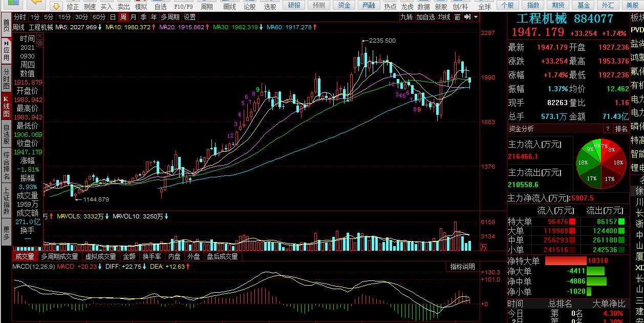Open the info panel gear settings
The image size is (644, 323).
coord(40,44)
